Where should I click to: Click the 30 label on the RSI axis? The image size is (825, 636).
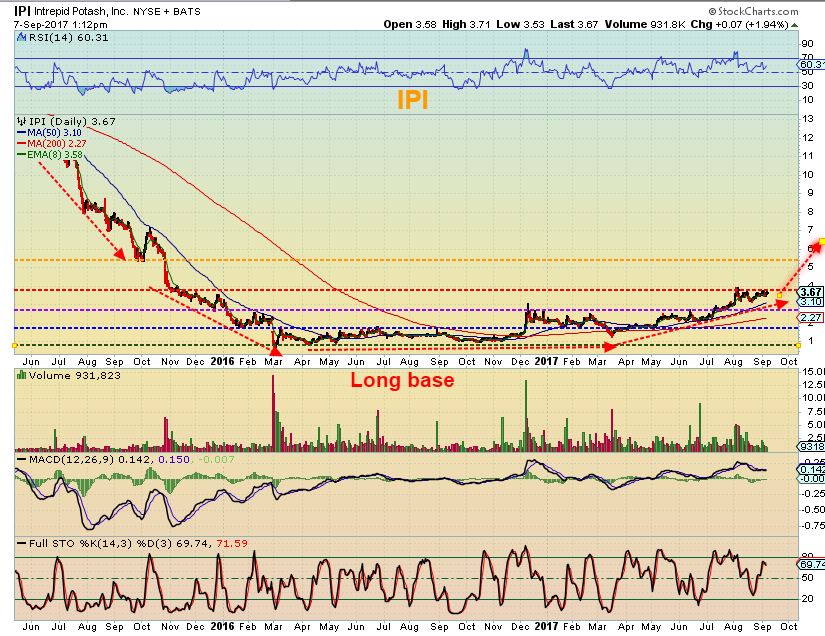coord(807,85)
